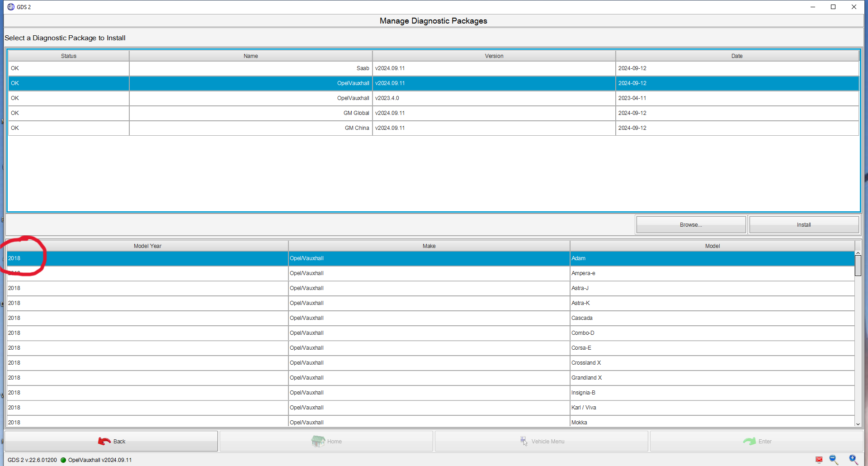Click the GDS 2 application icon in title bar
This screenshot has height=466, width=868.
tap(11, 7)
